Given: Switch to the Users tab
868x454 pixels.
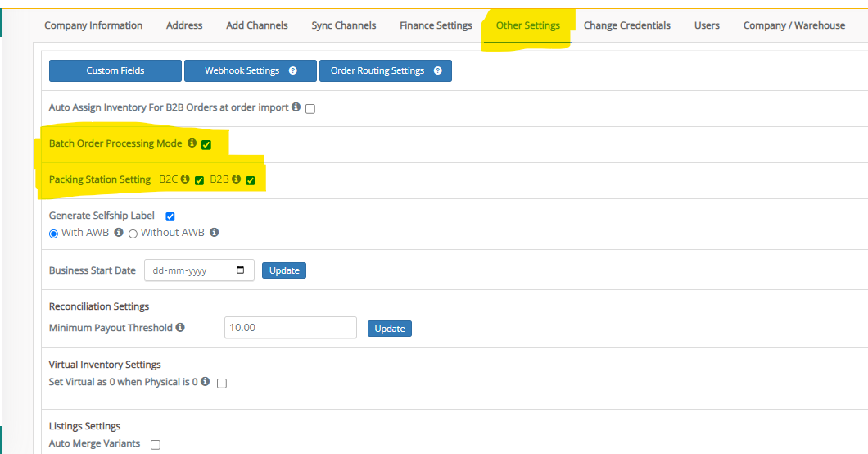Looking at the screenshot, I should click(707, 25).
